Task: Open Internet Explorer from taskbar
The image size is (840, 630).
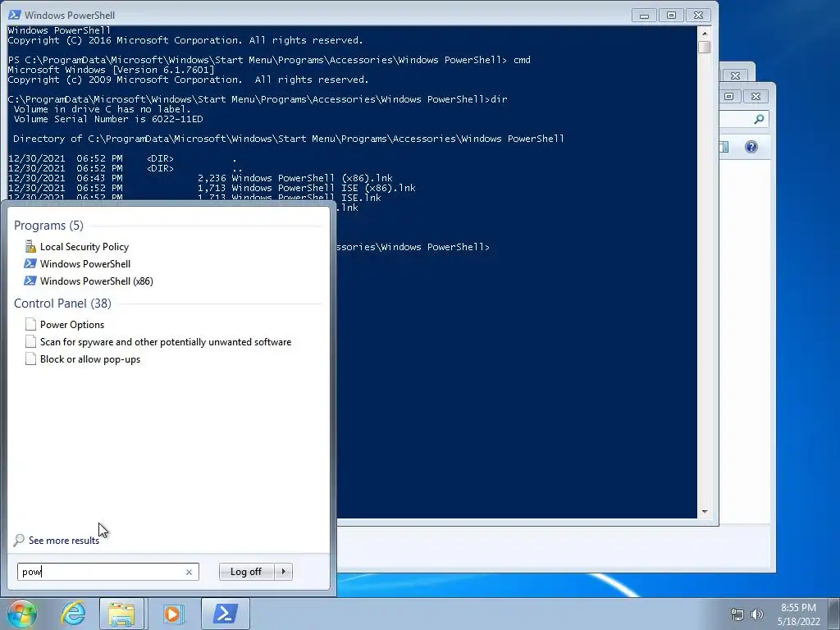Action: (x=73, y=614)
